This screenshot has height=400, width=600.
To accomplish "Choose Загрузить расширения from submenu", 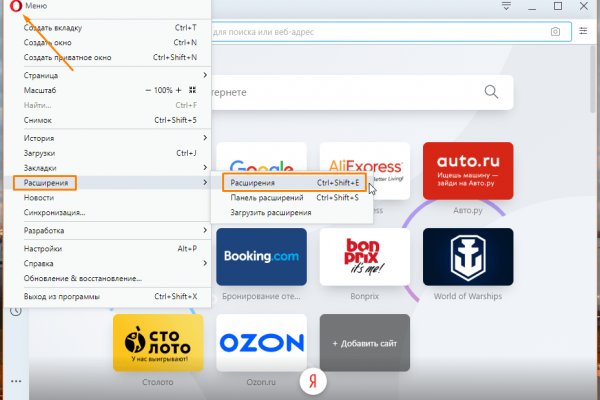I will click(x=270, y=212).
